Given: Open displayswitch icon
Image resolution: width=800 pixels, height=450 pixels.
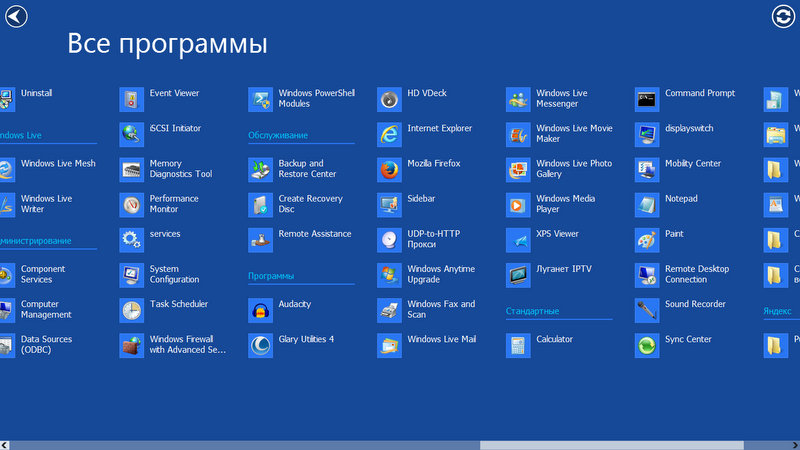Looking at the screenshot, I should 647,135.
